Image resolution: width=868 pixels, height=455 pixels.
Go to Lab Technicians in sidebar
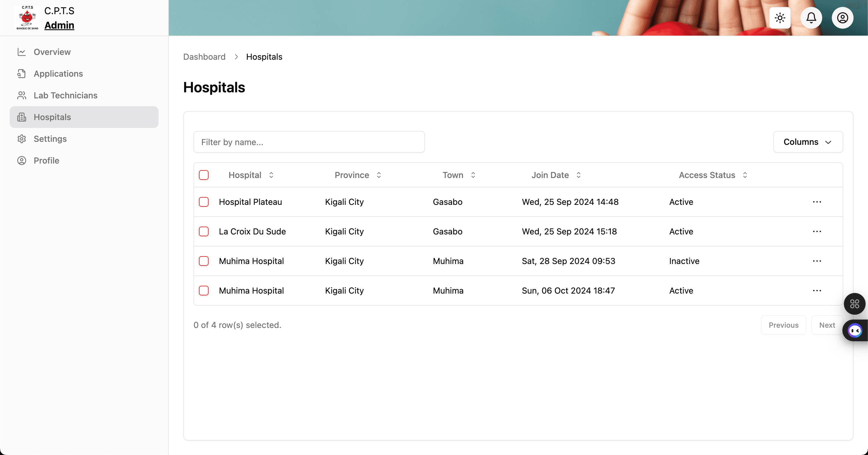point(65,95)
